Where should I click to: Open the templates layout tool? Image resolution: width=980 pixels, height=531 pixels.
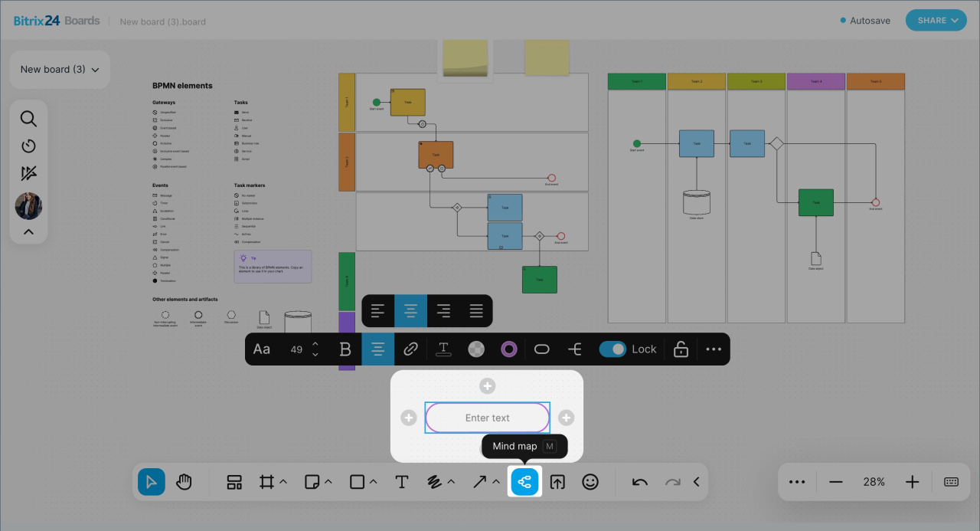234,482
